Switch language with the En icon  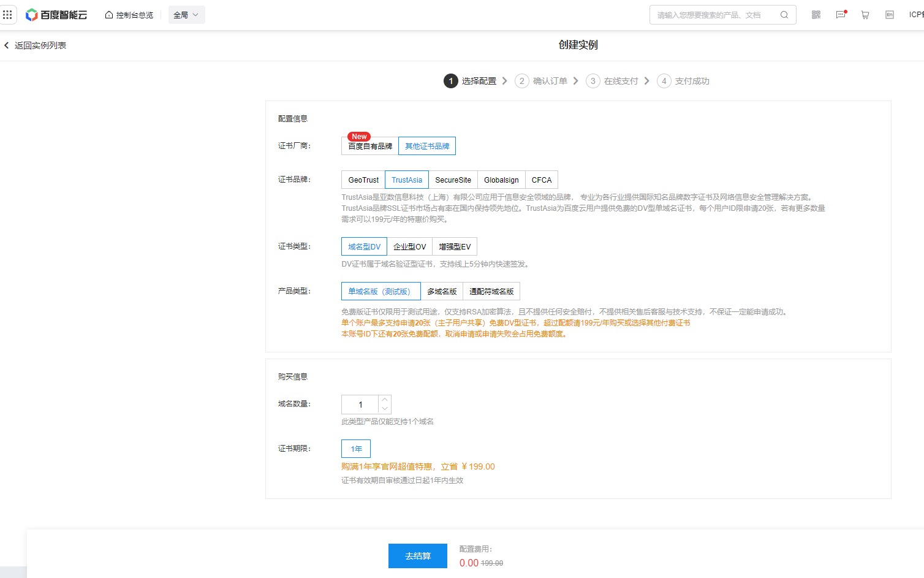tap(890, 15)
